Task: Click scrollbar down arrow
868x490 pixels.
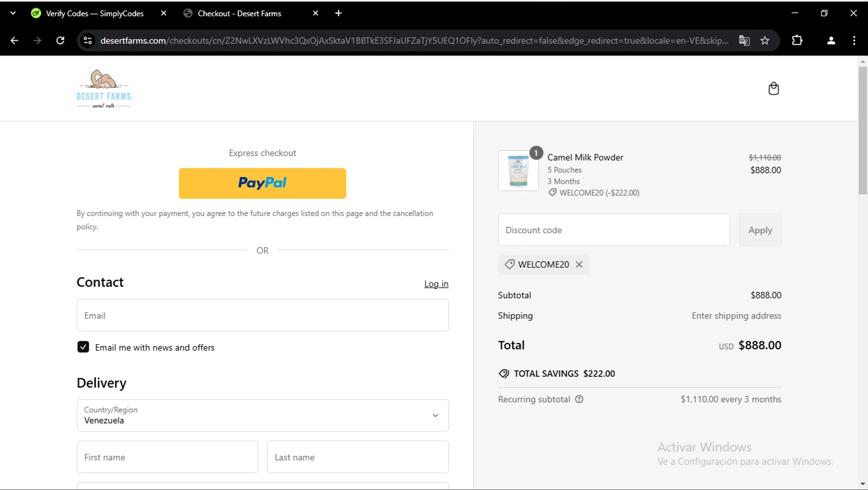Action: [863, 484]
